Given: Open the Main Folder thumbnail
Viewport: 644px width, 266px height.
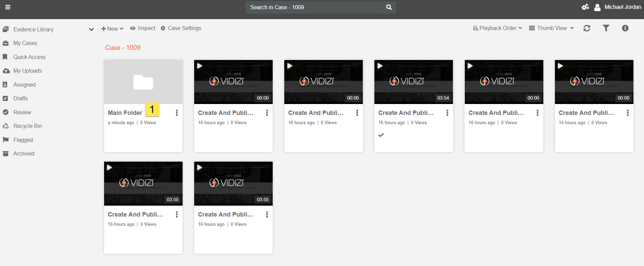Looking at the screenshot, I should tap(143, 82).
